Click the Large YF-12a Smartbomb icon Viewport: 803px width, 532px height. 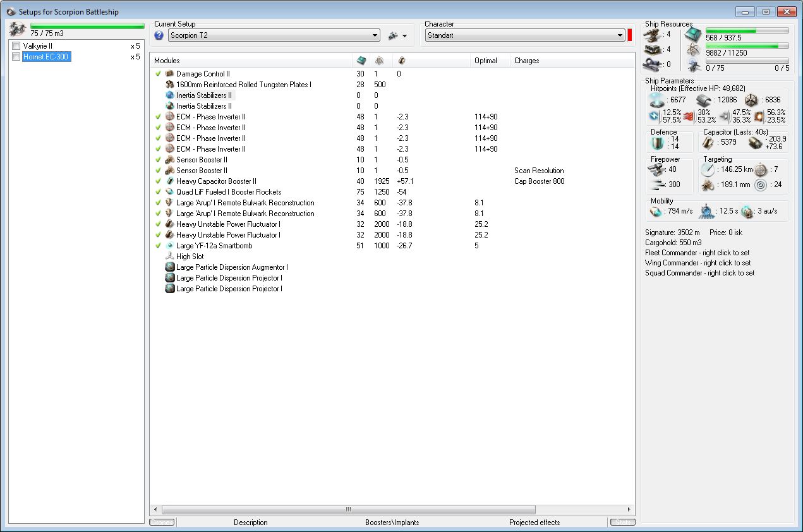(x=169, y=246)
